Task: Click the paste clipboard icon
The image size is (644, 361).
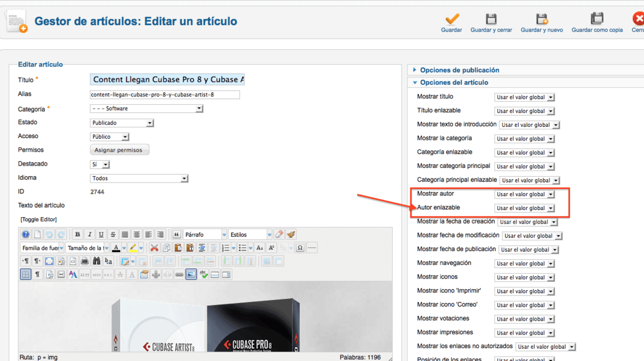Action: [178, 247]
